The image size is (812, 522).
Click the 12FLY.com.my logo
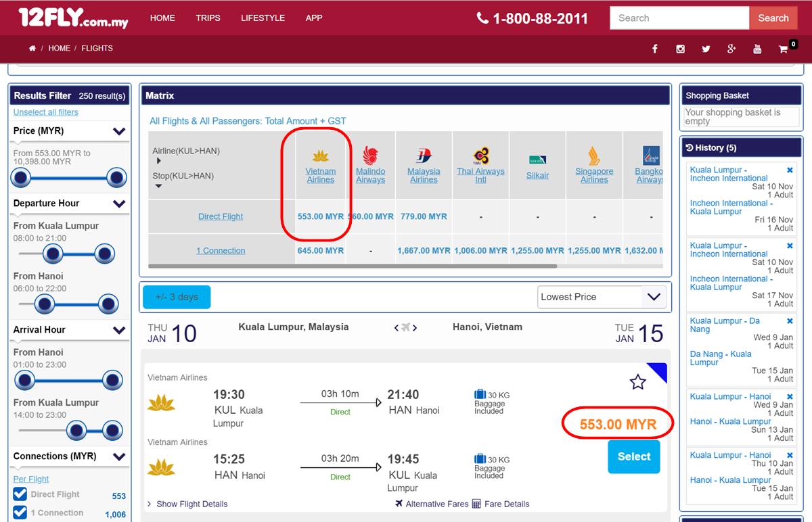[73, 18]
